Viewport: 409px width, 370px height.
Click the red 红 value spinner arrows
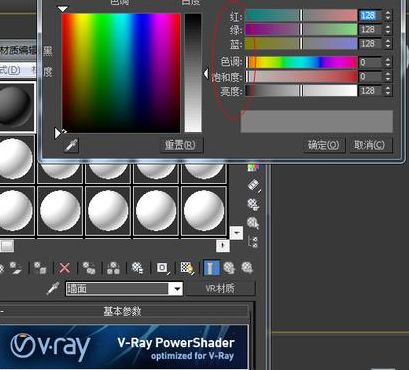click(388, 15)
